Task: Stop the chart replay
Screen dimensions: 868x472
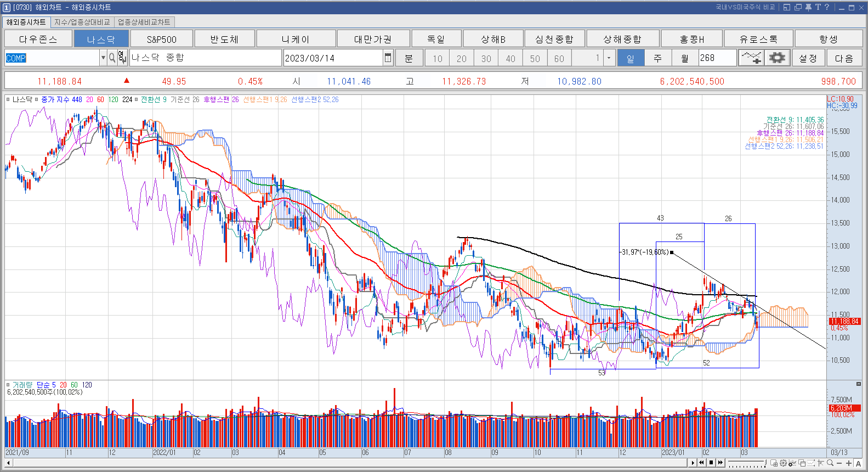Action: [711, 463]
